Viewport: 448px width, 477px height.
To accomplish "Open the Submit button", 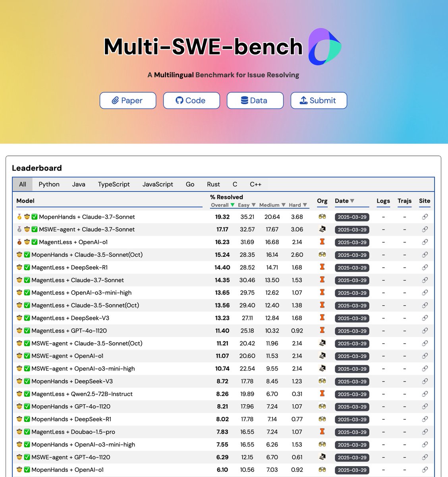I will [x=319, y=101].
